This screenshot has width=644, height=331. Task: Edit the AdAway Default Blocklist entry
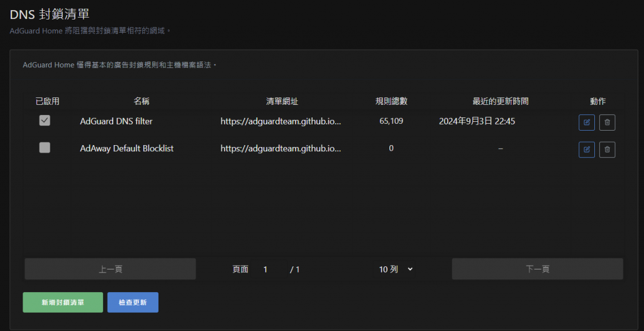coord(587,149)
